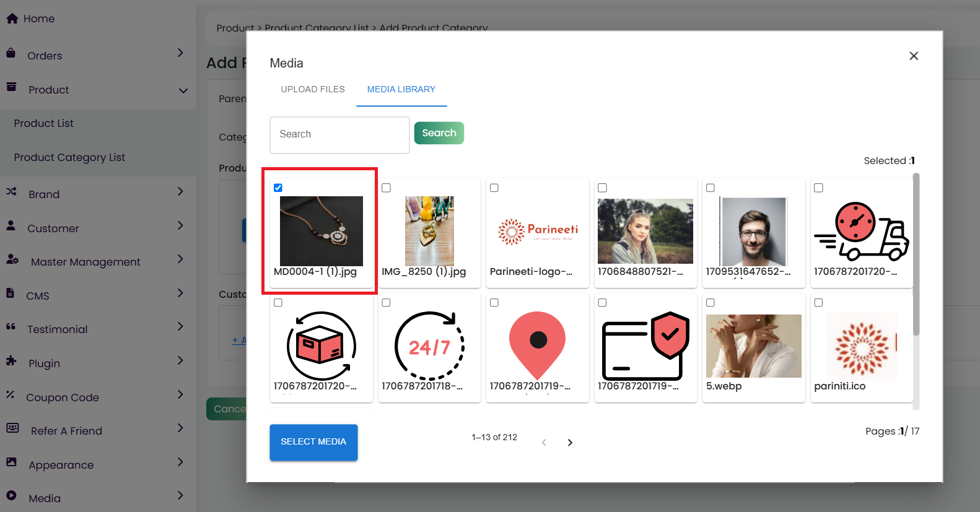Click the Customer person icon
The height and width of the screenshot is (512, 980).
(x=11, y=226)
